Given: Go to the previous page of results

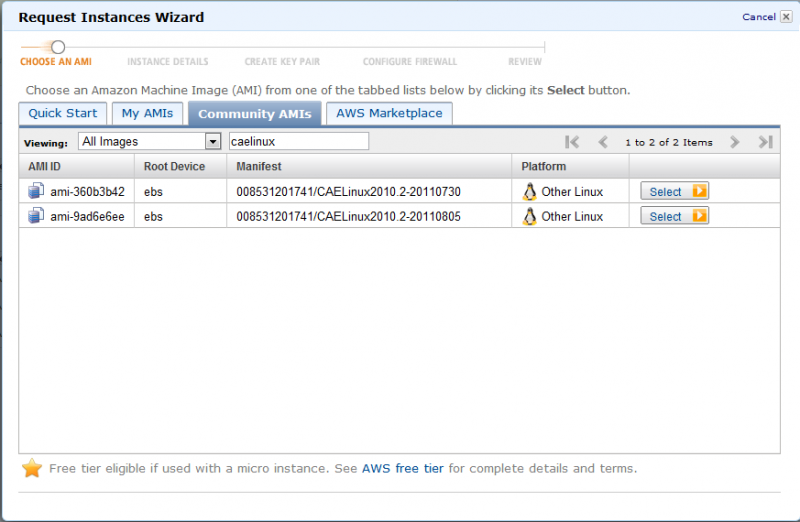Looking at the screenshot, I should (x=603, y=142).
